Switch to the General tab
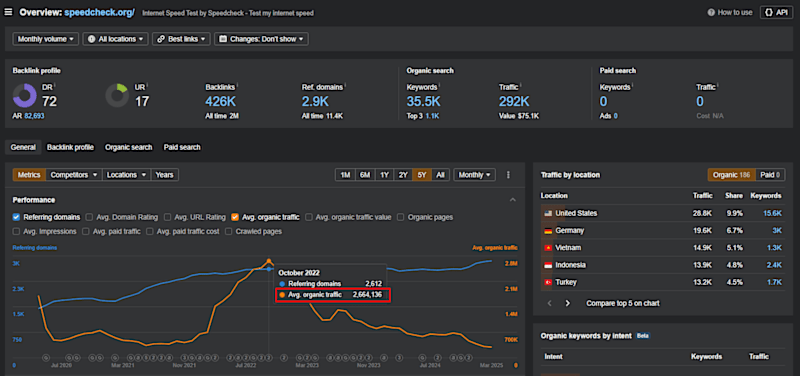The height and width of the screenshot is (376, 800). (23, 147)
